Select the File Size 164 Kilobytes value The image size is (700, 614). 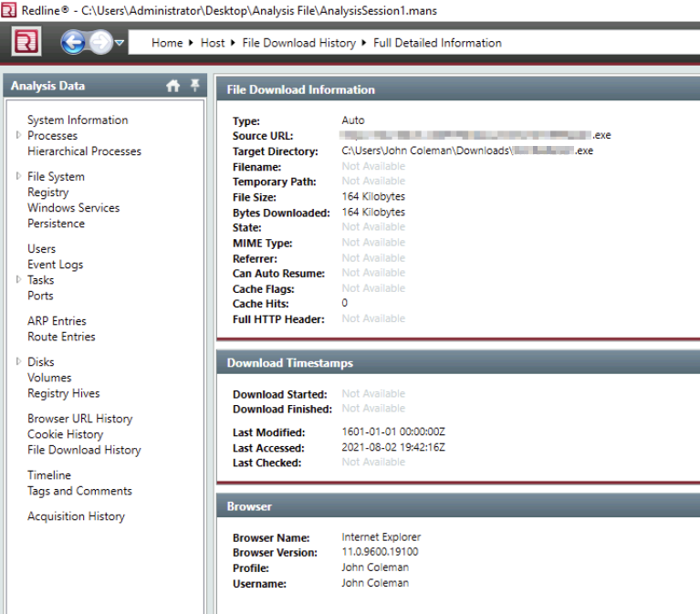[373, 197]
